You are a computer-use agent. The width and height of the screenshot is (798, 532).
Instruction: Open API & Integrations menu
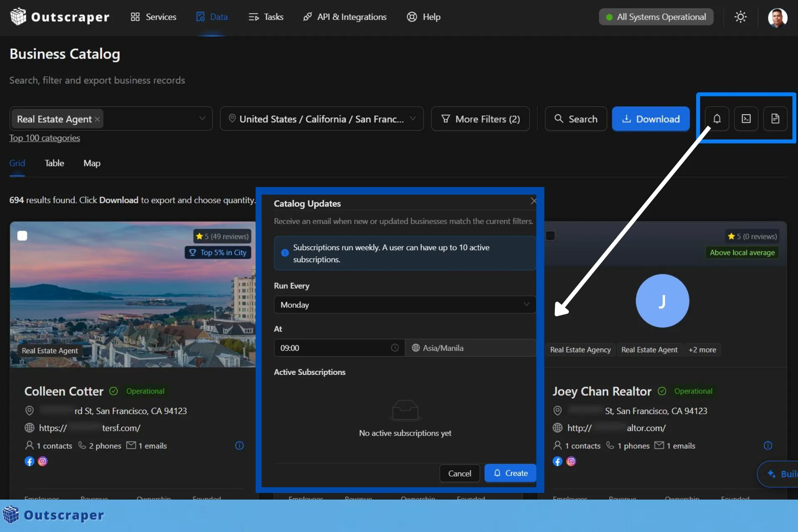345,17
